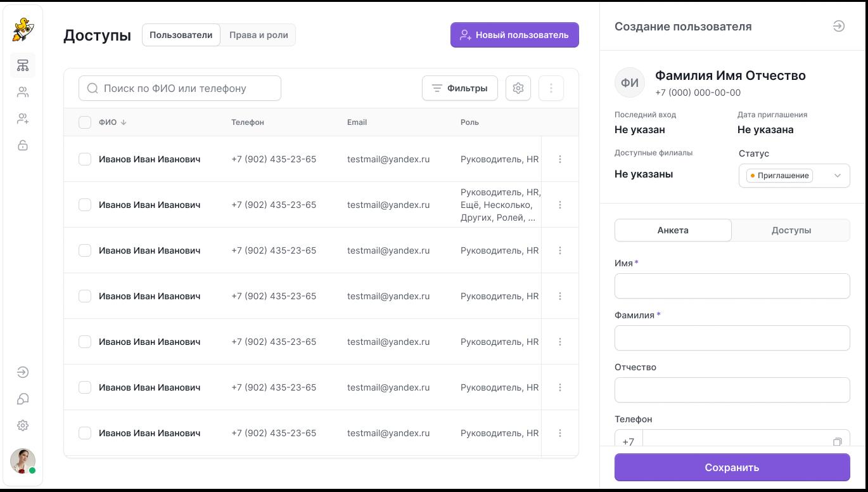Focus the Поиск по ФИО или телефону field
The width and height of the screenshot is (868, 492).
[x=180, y=88]
